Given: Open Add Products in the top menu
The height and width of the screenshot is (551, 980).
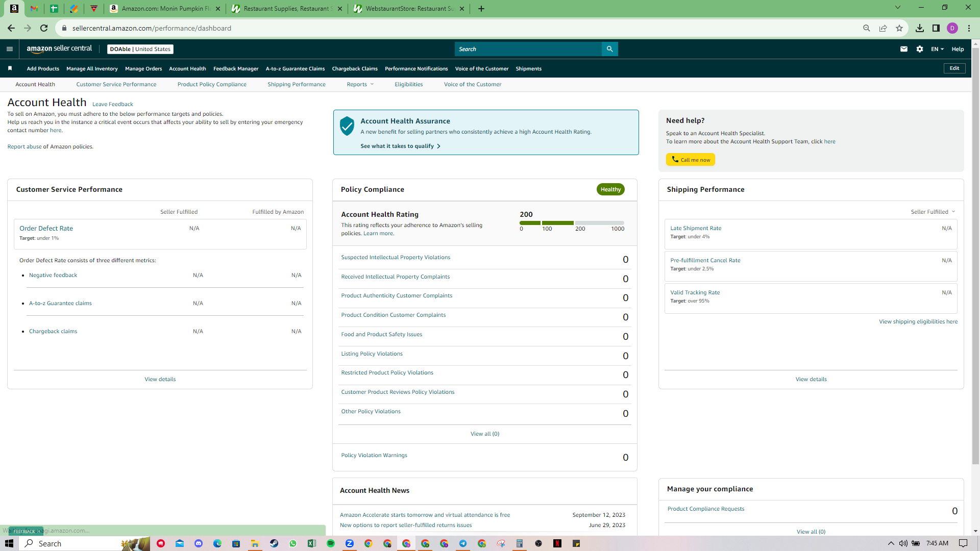Looking at the screenshot, I should pyautogui.click(x=43, y=68).
